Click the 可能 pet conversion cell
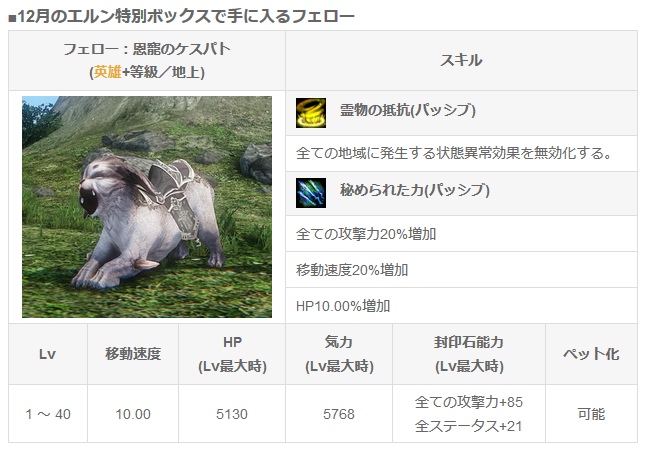The width and height of the screenshot is (649, 457). (x=591, y=414)
